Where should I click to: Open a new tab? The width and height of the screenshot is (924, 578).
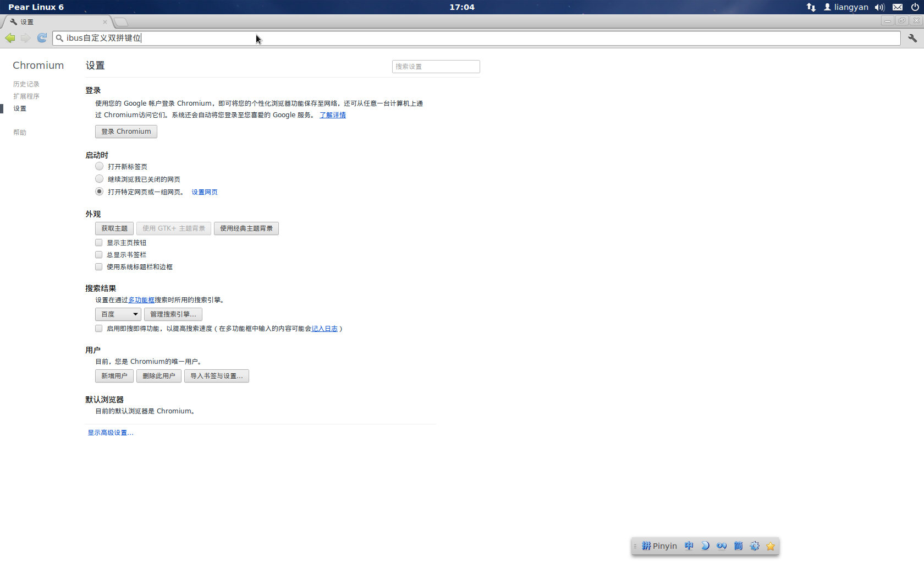(122, 22)
